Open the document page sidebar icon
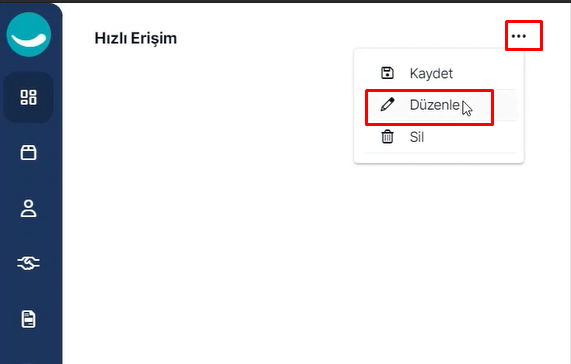The width and height of the screenshot is (571, 364). [x=28, y=319]
